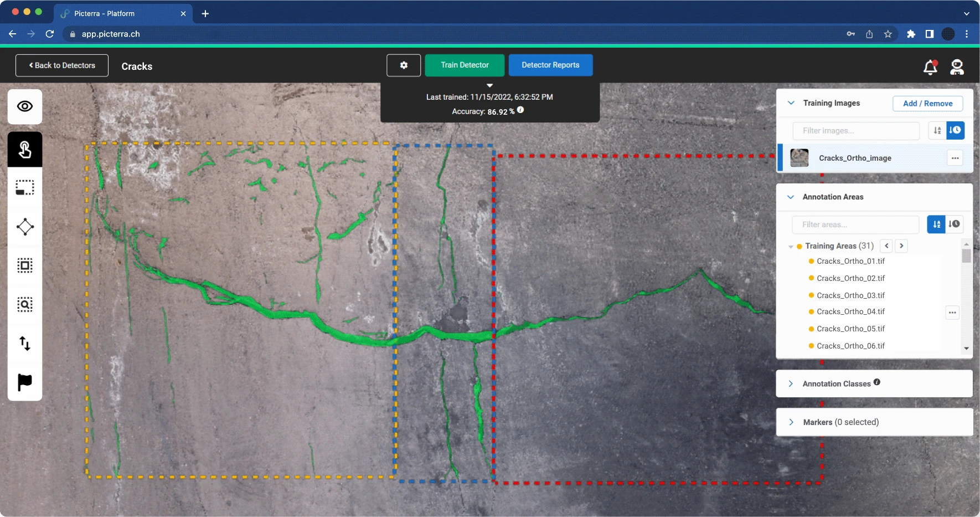Image resolution: width=980 pixels, height=517 pixels.
Task: Select Cracks_Ortho_05.tif training area
Action: click(850, 329)
